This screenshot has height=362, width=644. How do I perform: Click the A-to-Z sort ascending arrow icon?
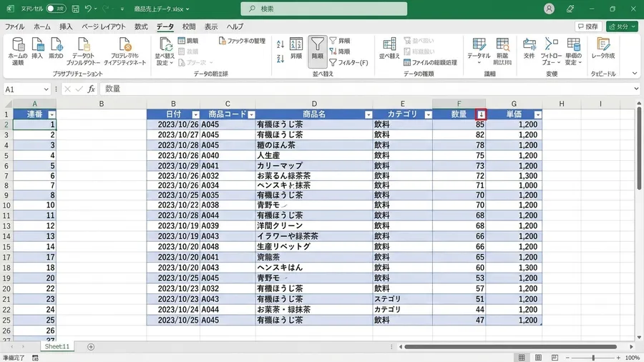tap(280, 44)
